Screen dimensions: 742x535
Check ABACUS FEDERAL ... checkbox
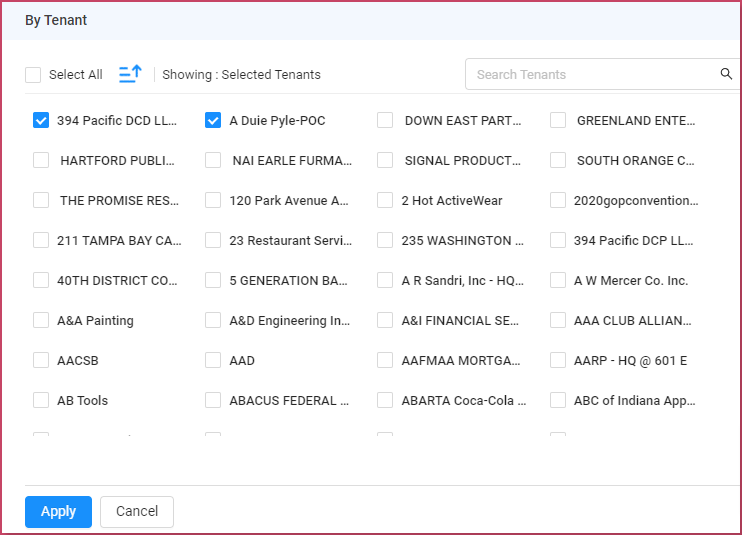coord(213,400)
